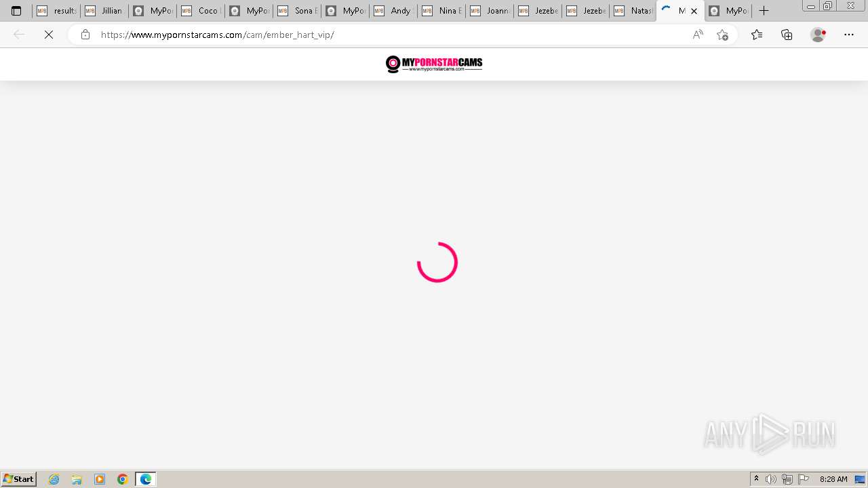Show hidden system tray icons

tap(756, 479)
